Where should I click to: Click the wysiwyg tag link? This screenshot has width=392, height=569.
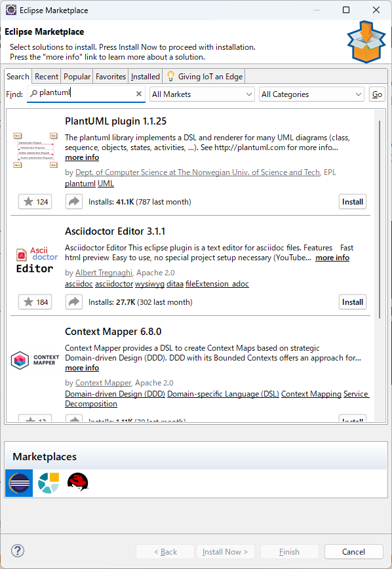[149, 284]
